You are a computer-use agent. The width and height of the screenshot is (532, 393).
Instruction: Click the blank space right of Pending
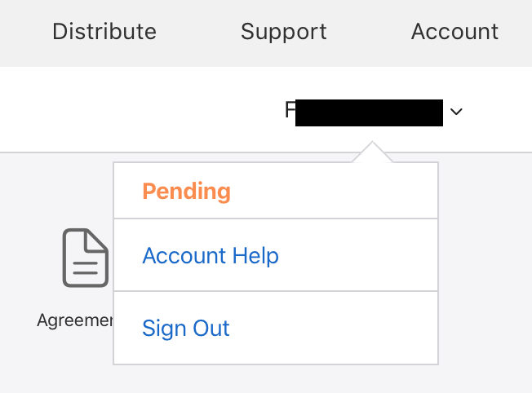pos(343,192)
